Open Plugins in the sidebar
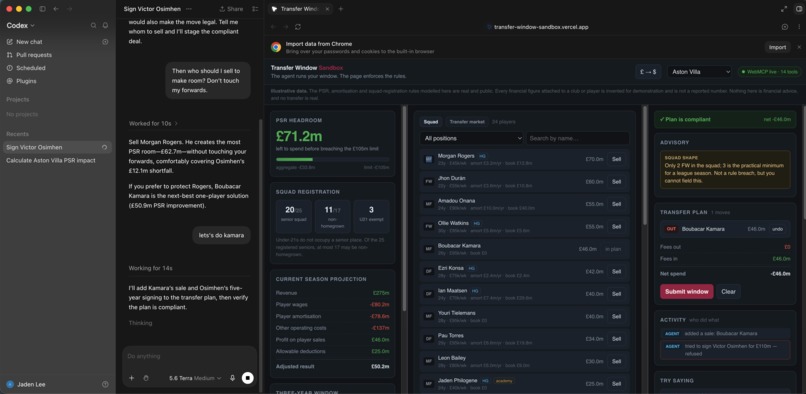 (x=26, y=81)
